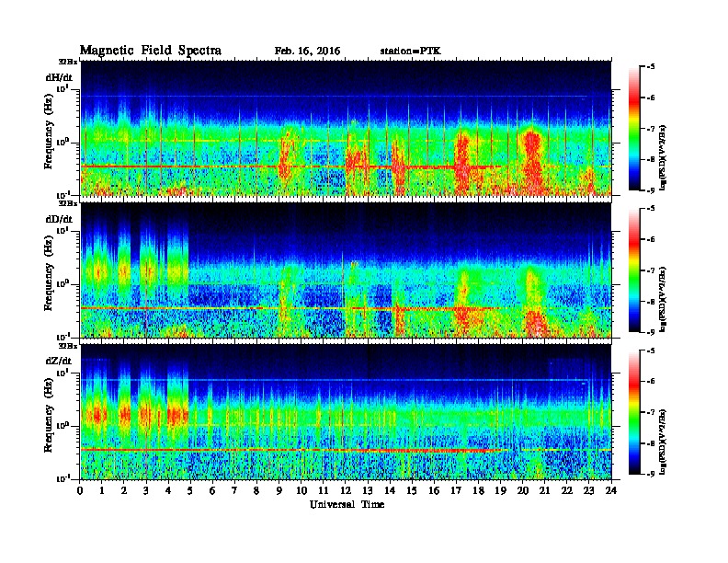Click hour '4' on the Universal Time axis

(168, 490)
